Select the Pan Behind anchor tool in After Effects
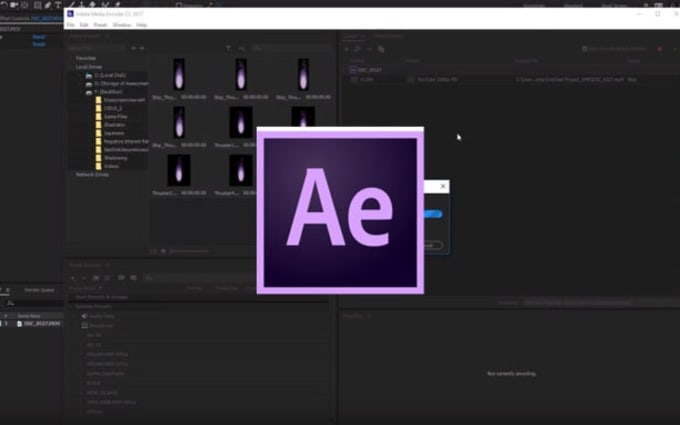 (x=25, y=5)
